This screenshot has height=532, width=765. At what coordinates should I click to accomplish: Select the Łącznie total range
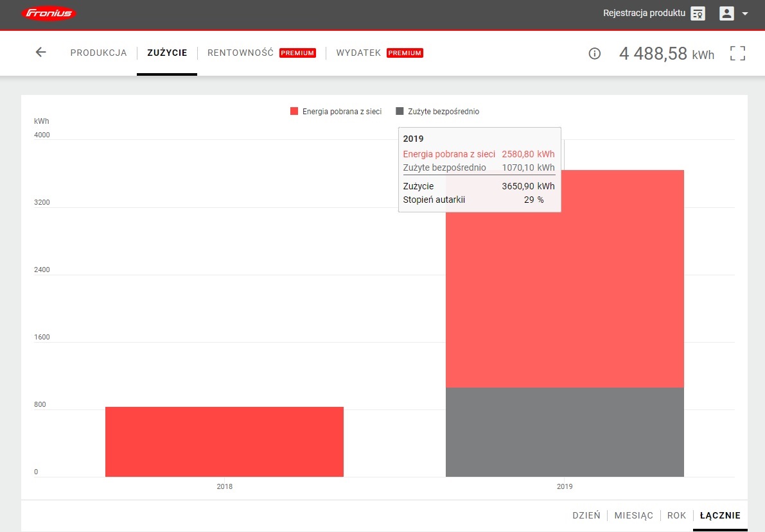point(720,515)
